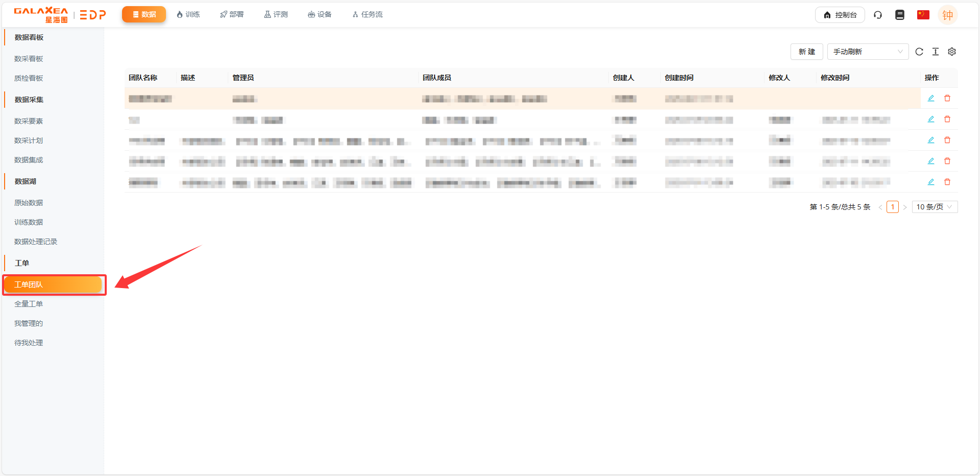The image size is (980, 476).
Task: Click the row height adjustment icon
Action: click(936, 51)
